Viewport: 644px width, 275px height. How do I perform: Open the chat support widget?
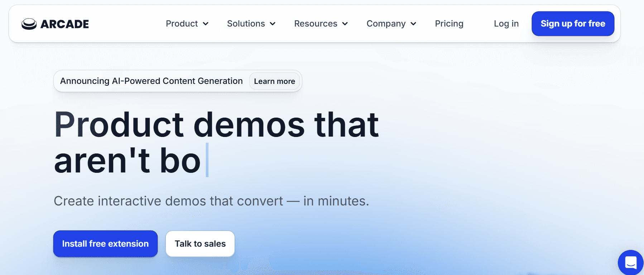click(631, 262)
